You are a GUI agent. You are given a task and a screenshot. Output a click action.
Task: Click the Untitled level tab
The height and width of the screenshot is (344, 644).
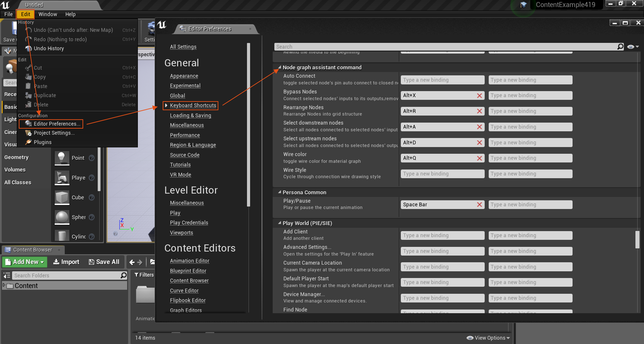point(34,5)
